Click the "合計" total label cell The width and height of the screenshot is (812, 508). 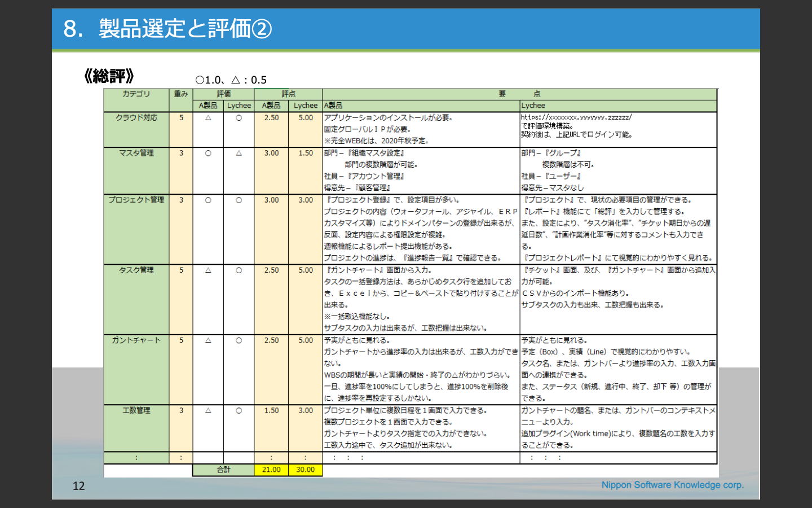[x=223, y=470]
